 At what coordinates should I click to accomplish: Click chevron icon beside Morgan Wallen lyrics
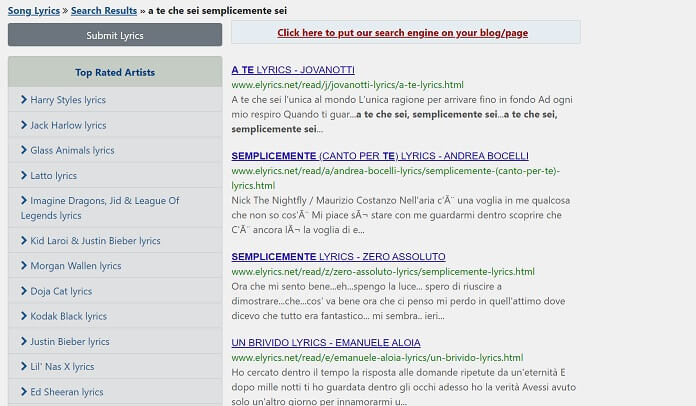(x=24, y=265)
